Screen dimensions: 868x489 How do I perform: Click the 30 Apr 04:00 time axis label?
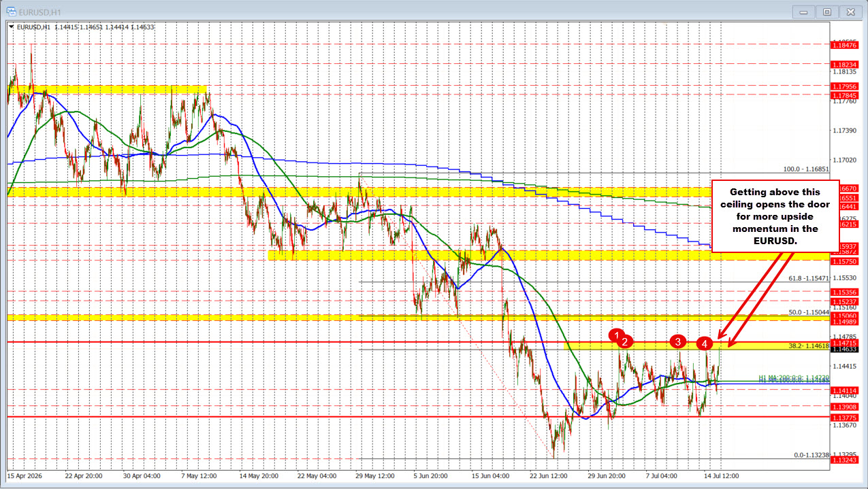[143, 476]
